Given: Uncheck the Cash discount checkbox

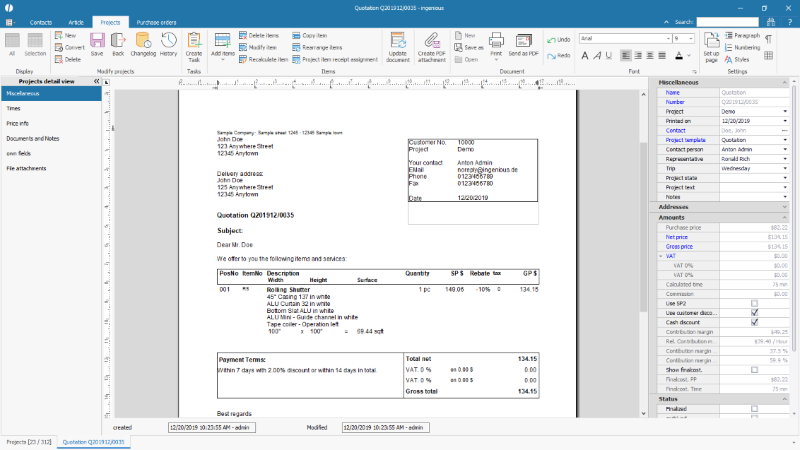Looking at the screenshot, I should click(755, 322).
